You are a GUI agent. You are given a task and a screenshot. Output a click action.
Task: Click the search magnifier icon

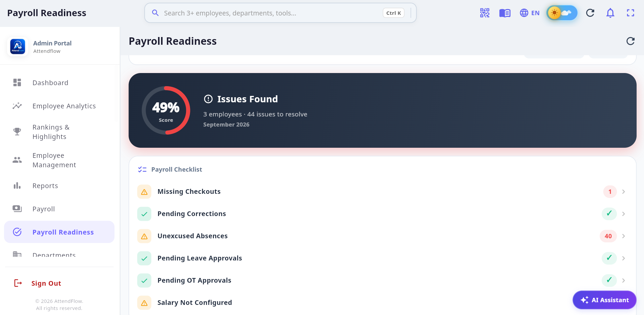tap(155, 13)
